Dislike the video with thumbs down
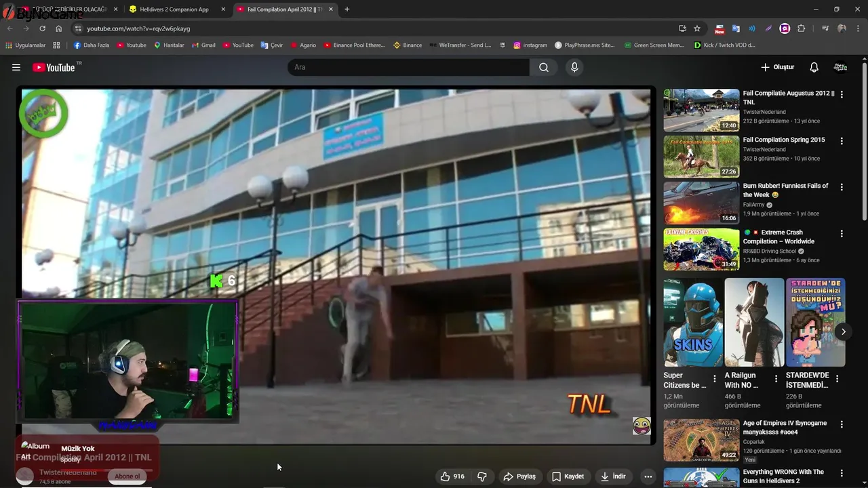 tap(482, 476)
